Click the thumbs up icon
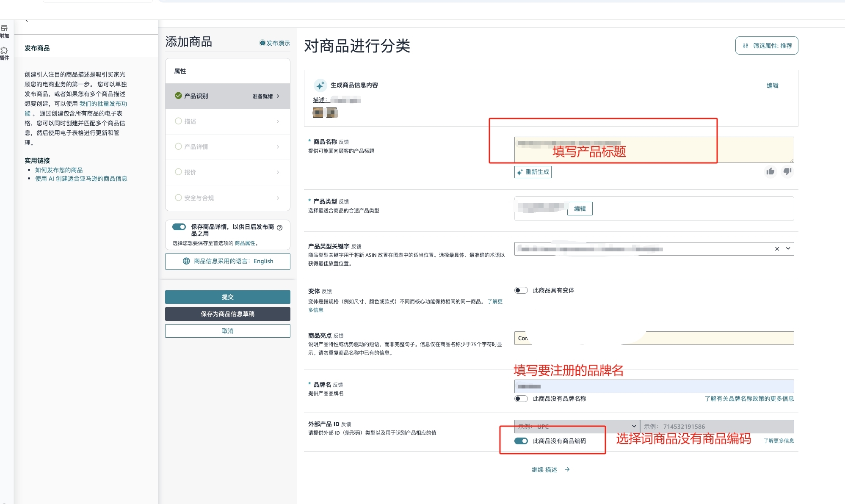Viewport: 845px width, 504px height. pyautogui.click(x=770, y=171)
